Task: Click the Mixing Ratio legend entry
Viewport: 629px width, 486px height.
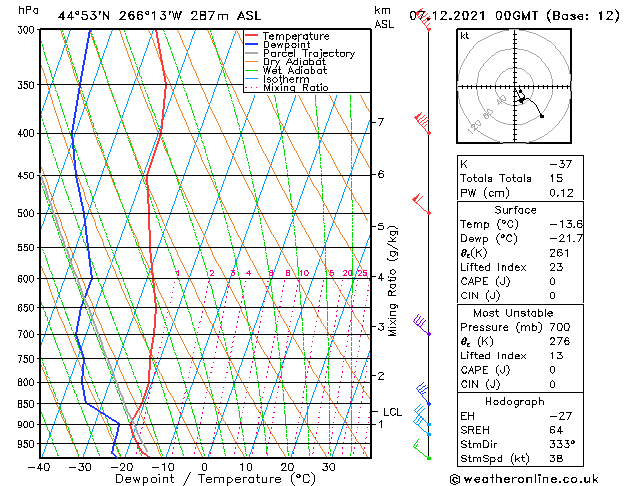Action: [x=287, y=87]
